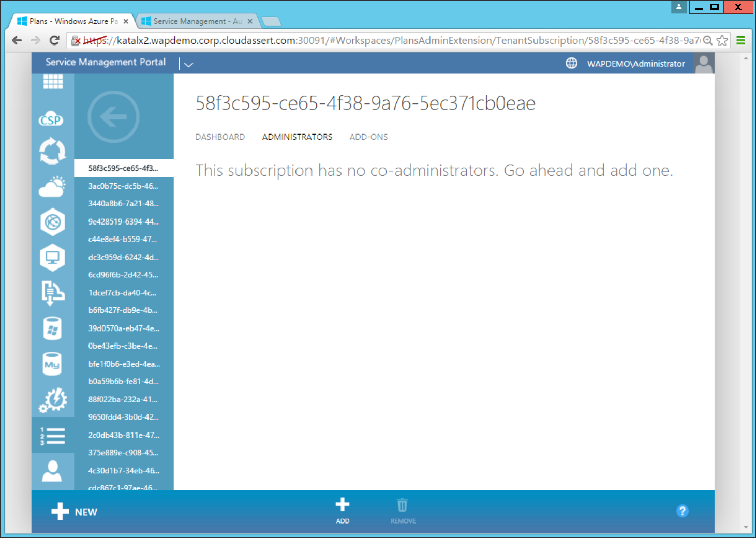Expand the Service Management Portal dropdown chevron
This screenshot has width=756, height=538.
click(188, 65)
